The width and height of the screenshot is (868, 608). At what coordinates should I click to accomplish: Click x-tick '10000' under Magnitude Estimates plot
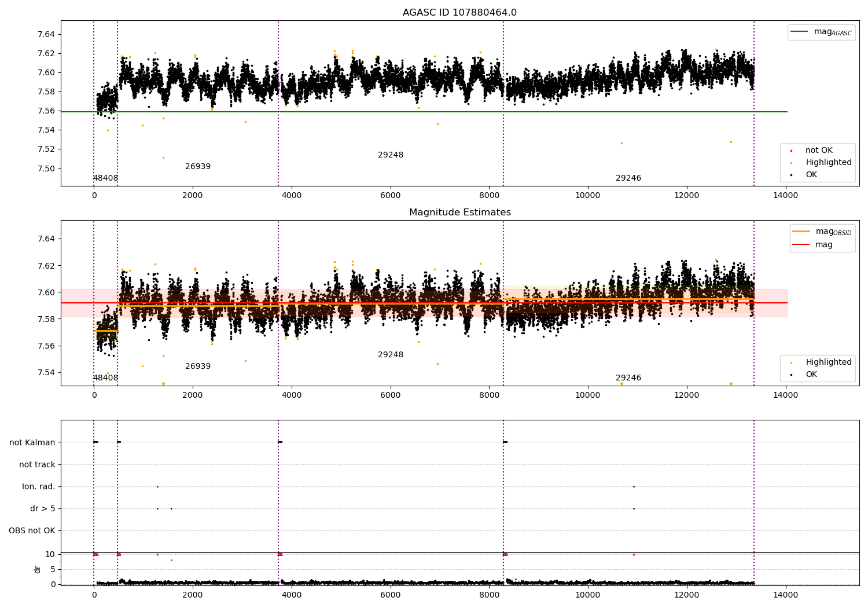pos(588,395)
